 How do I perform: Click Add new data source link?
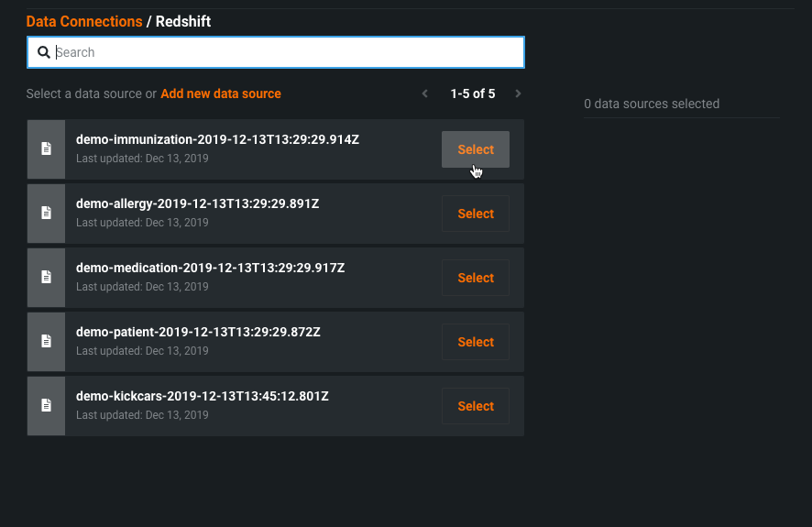pos(221,93)
